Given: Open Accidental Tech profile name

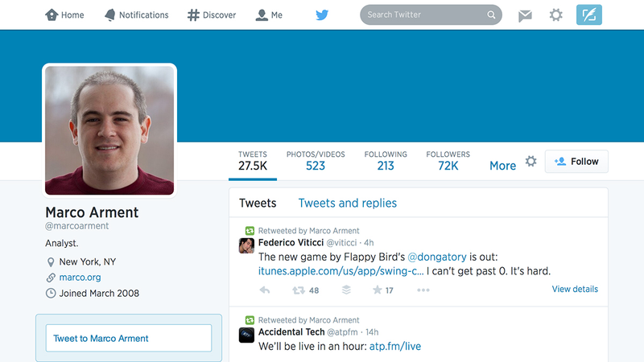Looking at the screenshot, I should (291, 332).
